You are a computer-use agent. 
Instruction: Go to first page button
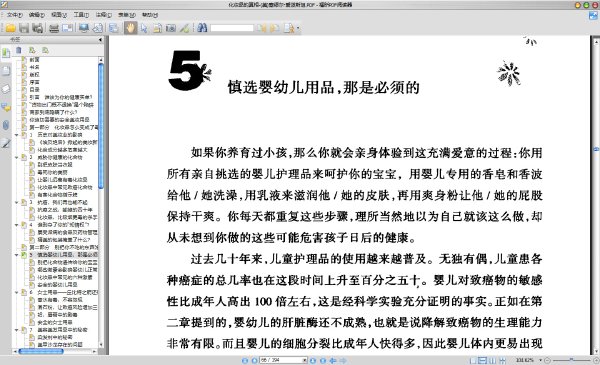[245, 360]
